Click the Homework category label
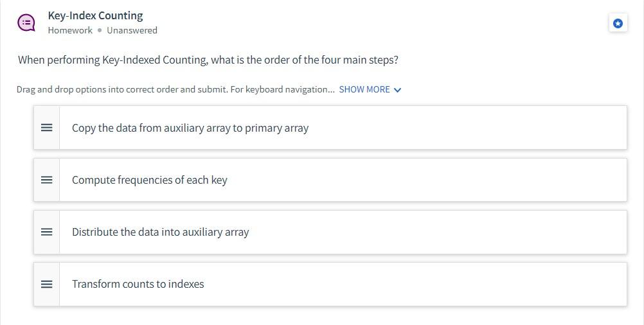This screenshot has height=325, width=644. click(70, 30)
